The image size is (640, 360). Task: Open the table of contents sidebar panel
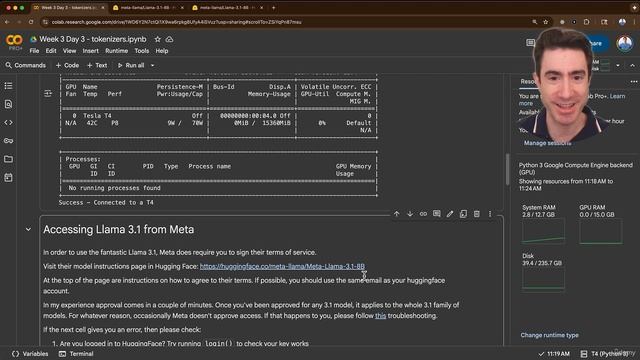coord(8,86)
